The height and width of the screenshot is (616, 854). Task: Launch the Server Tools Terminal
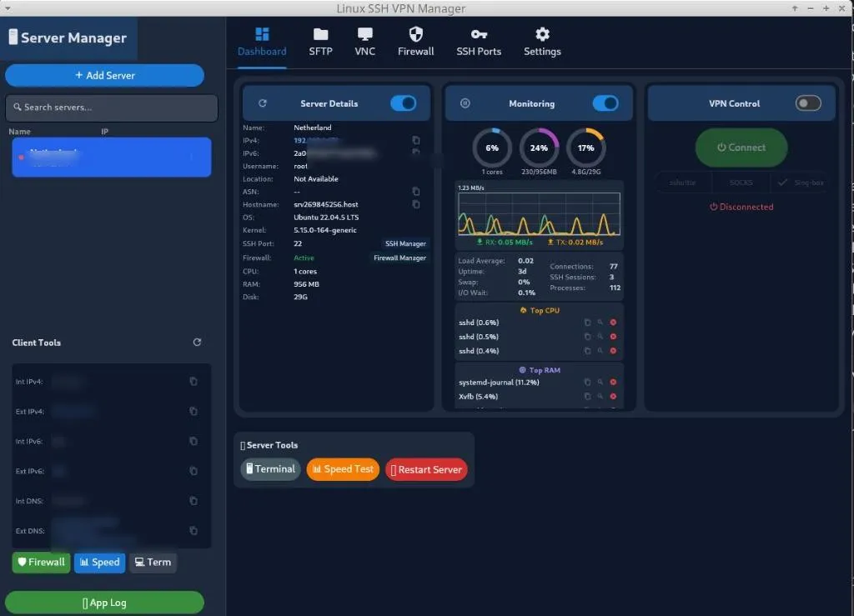tap(271, 469)
